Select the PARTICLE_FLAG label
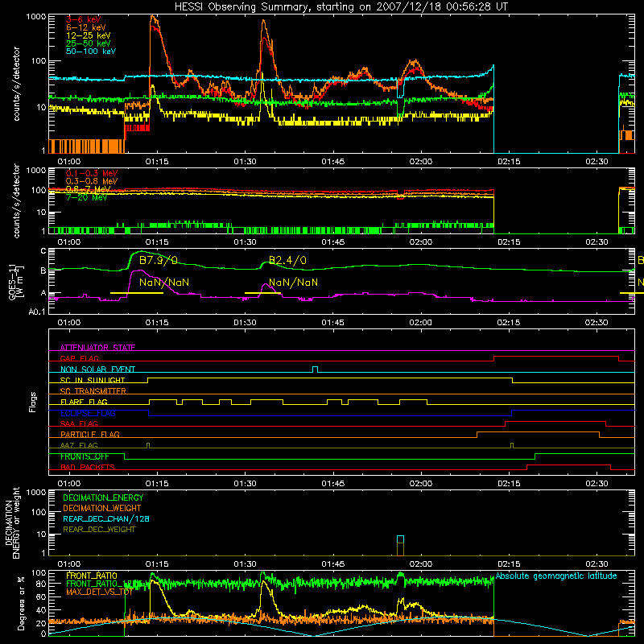 click(x=90, y=434)
